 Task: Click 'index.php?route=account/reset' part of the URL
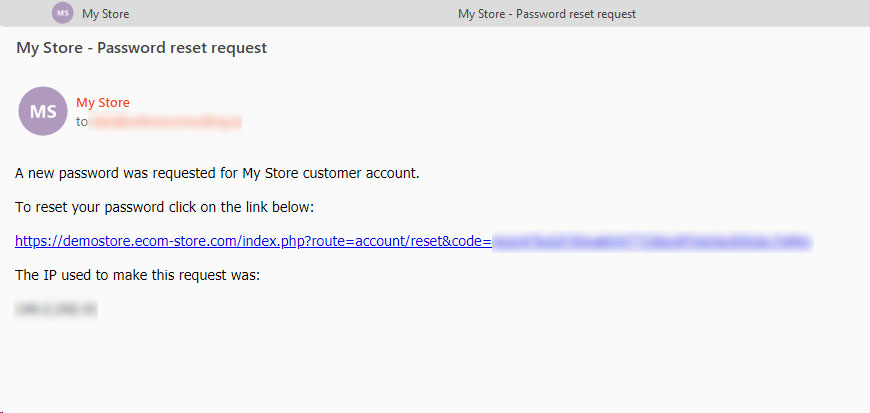pyautogui.click(x=355, y=241)
